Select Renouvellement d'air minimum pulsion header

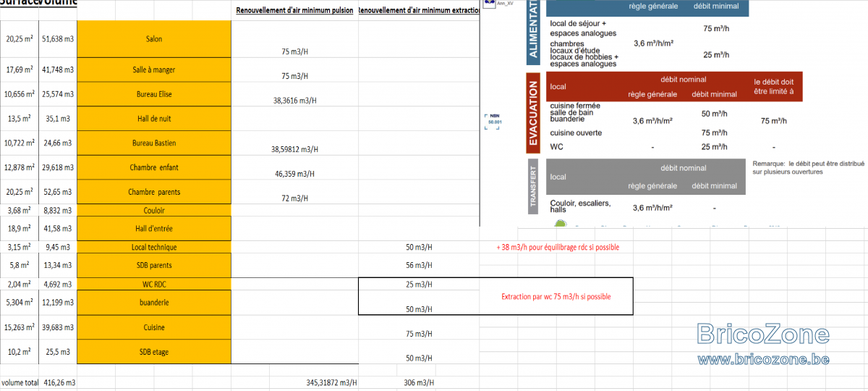point(296,10)
